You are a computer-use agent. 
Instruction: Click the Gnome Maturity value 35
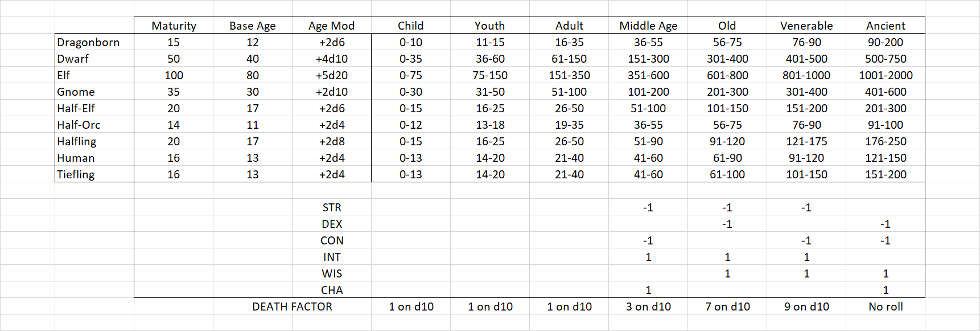tap(174, 92)
